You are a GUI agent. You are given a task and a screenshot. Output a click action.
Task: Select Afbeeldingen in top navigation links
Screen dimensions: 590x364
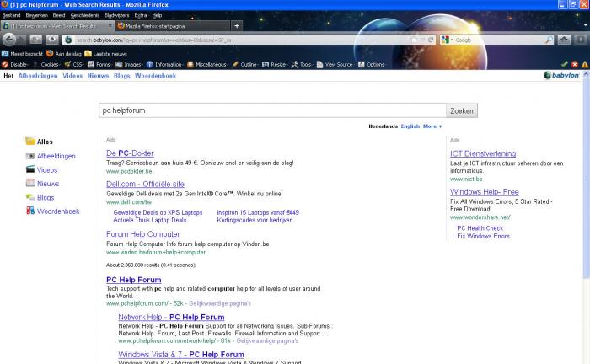tap(38, 76)
